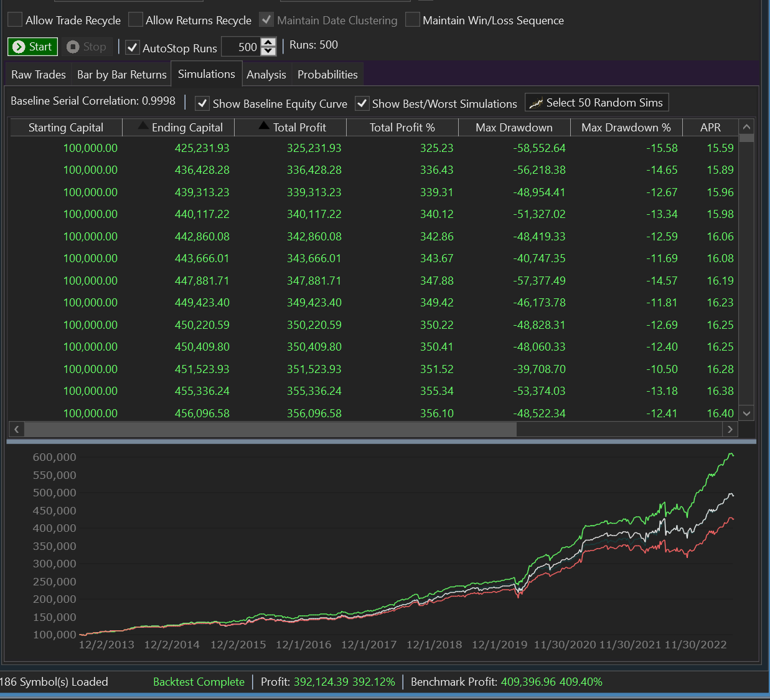Image resolution: width=770 pixels, height=700 pixels.
Task: Enable Allow Returns Recycle checkbox
Action: (136, 20)
